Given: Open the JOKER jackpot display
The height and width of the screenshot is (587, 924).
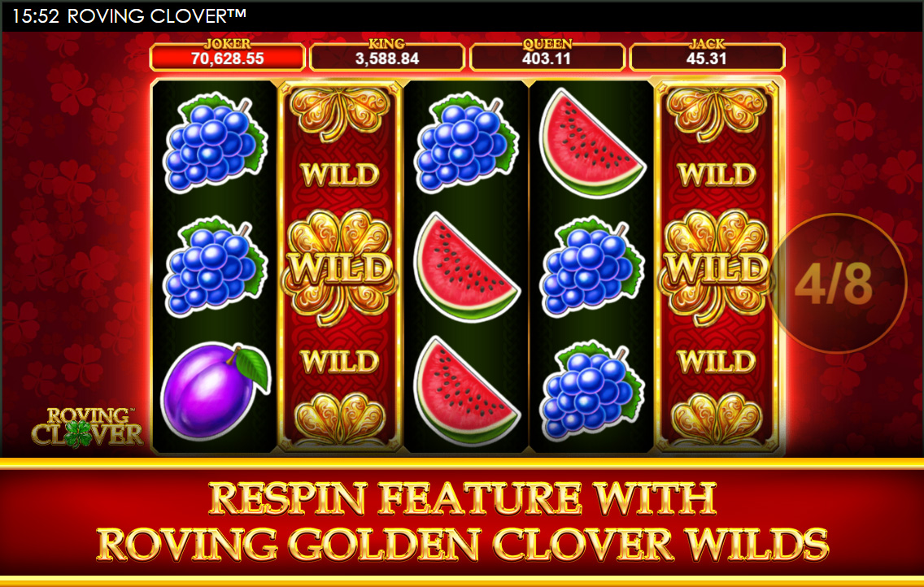Looking at the screenshot, I should click(228, 54).
